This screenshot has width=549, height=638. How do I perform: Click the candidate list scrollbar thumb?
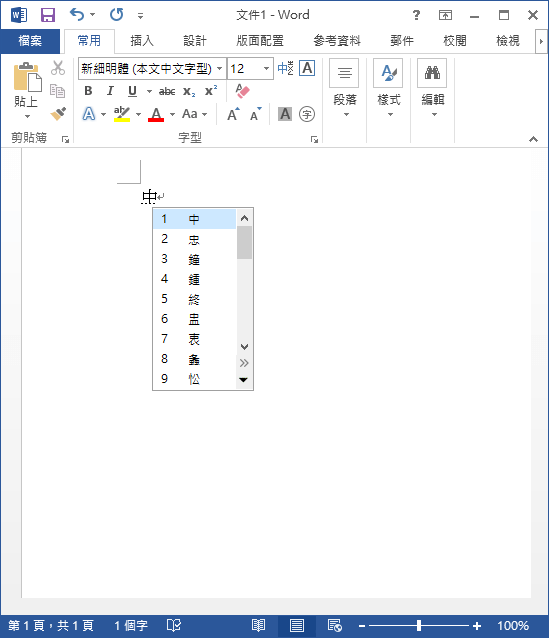244,243
